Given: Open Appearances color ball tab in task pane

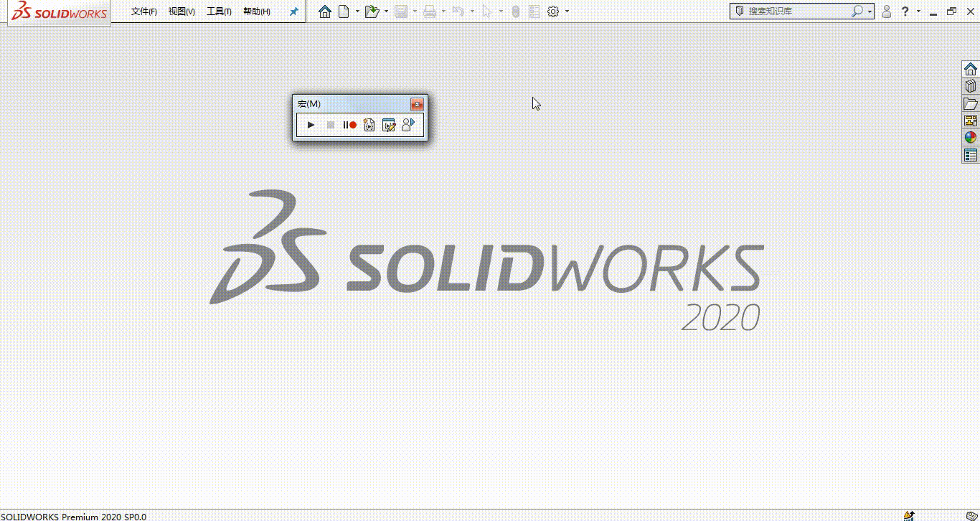Looking at the screenshot, I should pos(971,138).
